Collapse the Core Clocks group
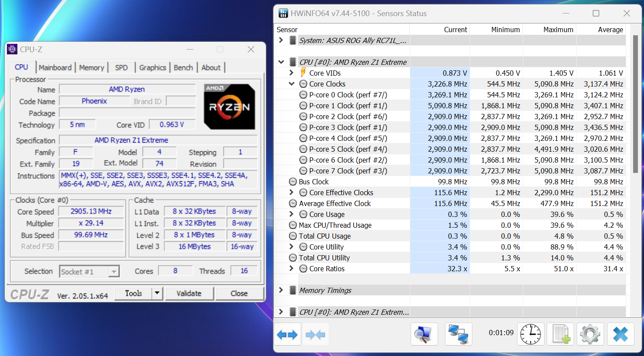 click(x=291, y=83)
